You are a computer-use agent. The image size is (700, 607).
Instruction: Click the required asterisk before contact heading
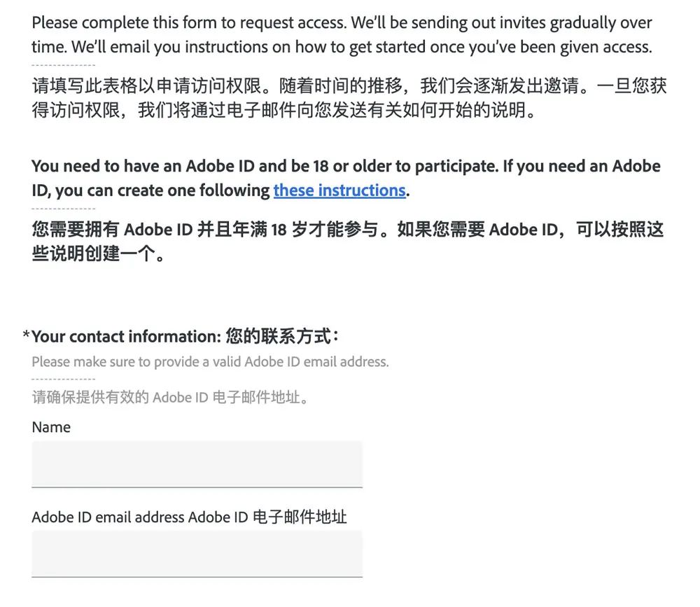[x=27, y=335]
